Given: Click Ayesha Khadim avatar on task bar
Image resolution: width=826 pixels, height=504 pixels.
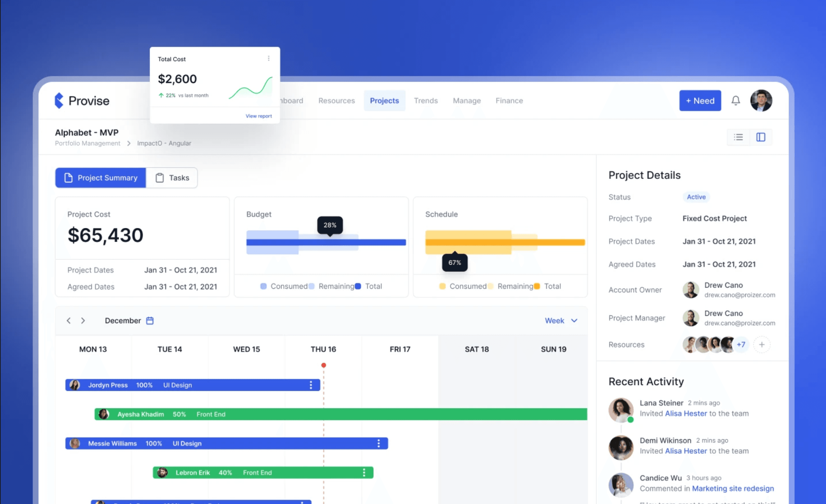Looking at the screenshot, I should 104,414.
